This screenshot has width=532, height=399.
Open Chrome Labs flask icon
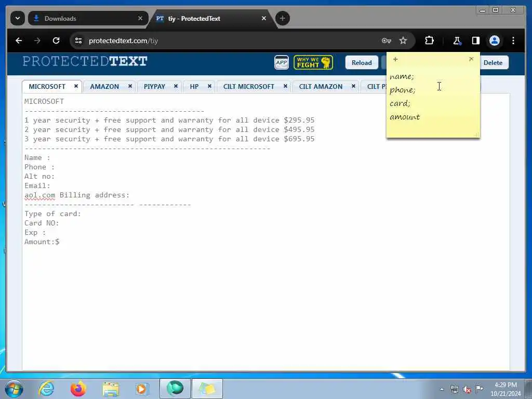click(457, 41)
